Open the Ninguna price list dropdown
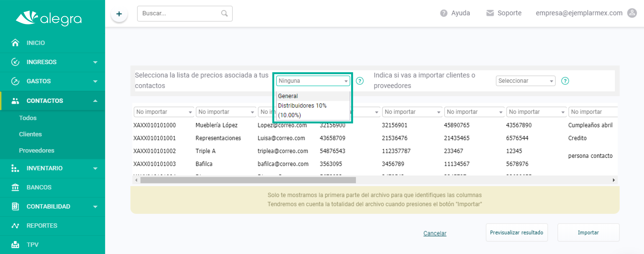This screenshot has height=254, width=644. [313, 81]
